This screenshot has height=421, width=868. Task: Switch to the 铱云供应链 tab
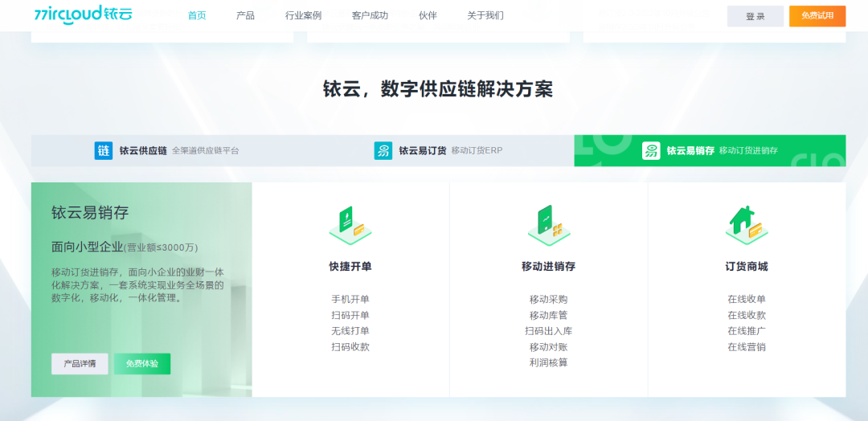(x=166, y=150)
